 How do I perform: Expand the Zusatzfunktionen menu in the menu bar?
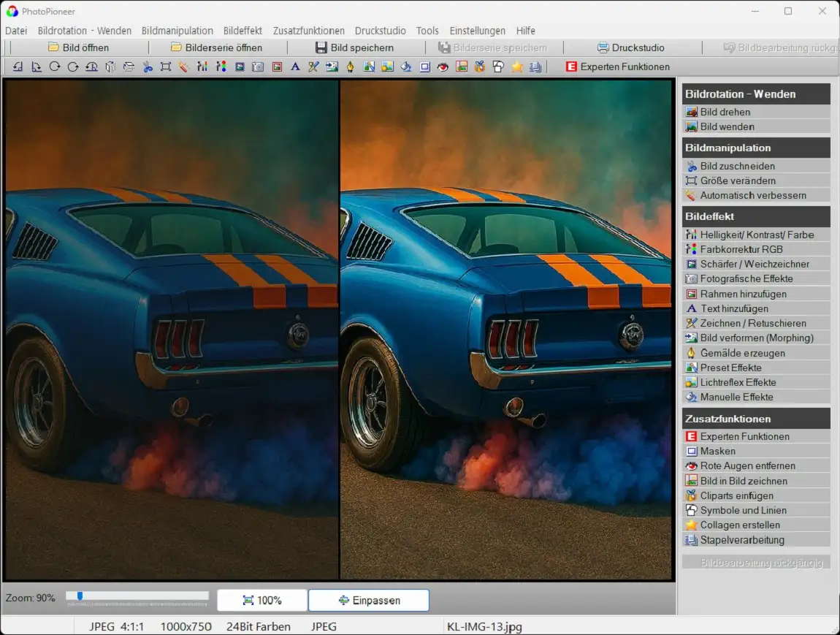point(308,31)
